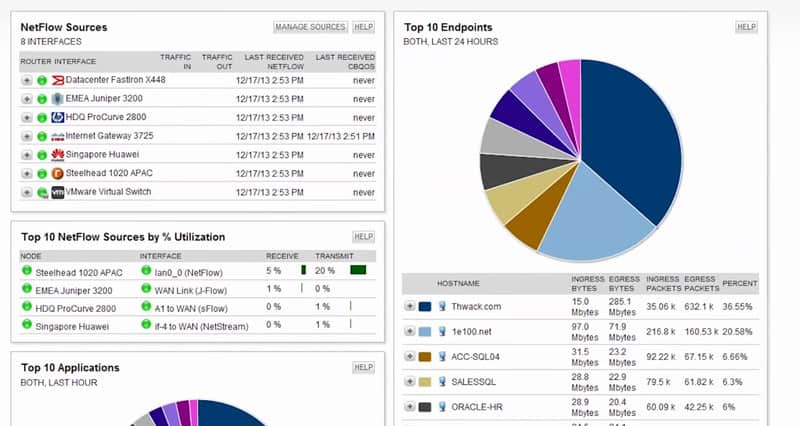800x426 pixels.
Task: Click the Riverbed icon of Steelhead 1020 APAC
Action: pos(58,173)
